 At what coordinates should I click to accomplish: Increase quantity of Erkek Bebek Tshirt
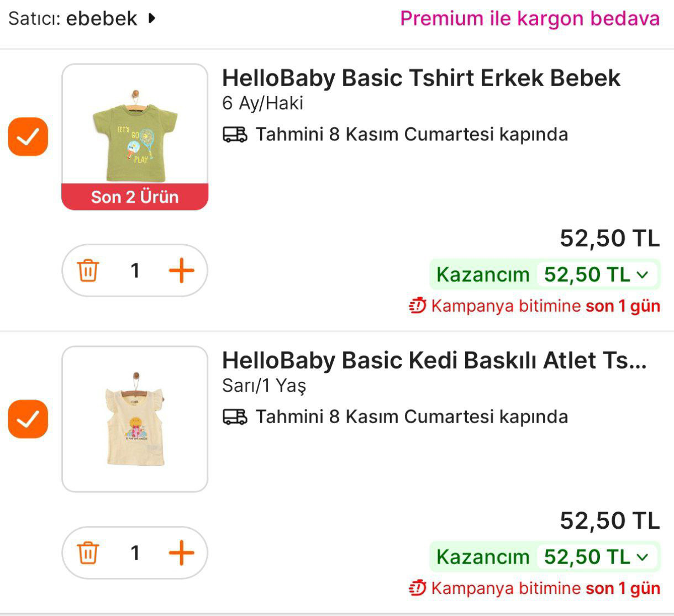(x=181, y=271)
